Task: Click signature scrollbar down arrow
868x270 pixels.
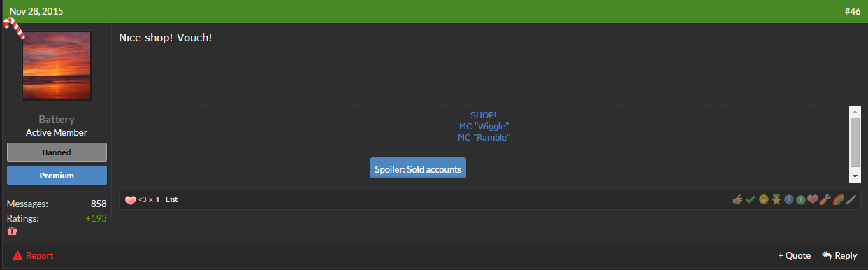Action: pos(854,176)
